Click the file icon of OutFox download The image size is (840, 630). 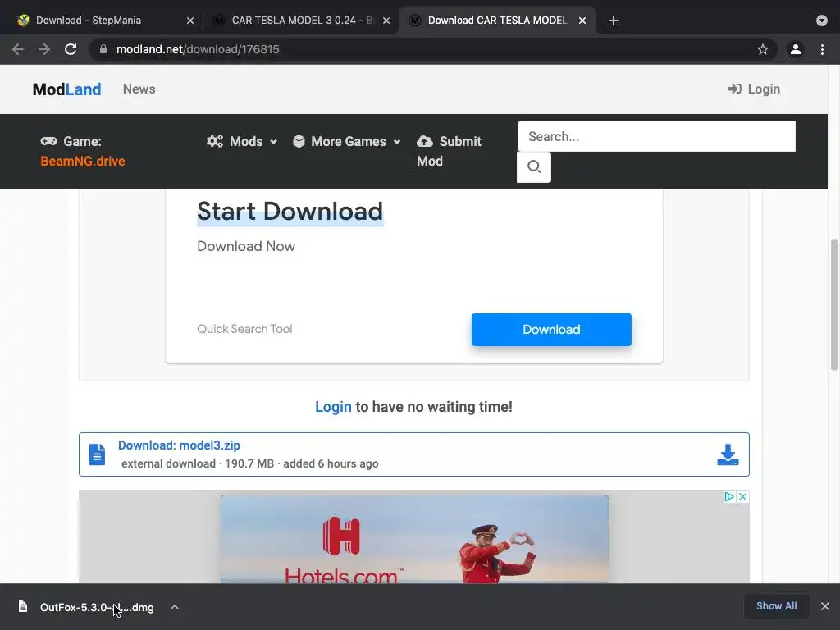[22, 606]
